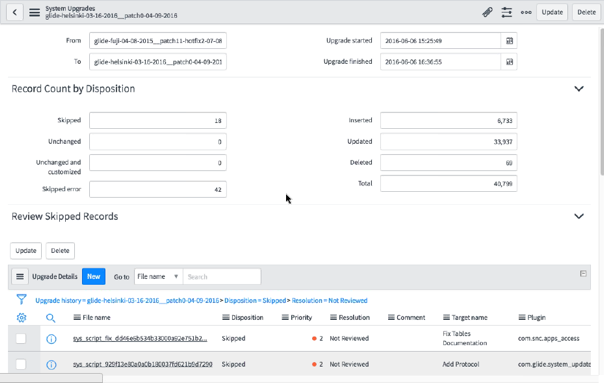604x383 pixels.
Task: Open Resolution column menu icon
Action: click(334, 317)
